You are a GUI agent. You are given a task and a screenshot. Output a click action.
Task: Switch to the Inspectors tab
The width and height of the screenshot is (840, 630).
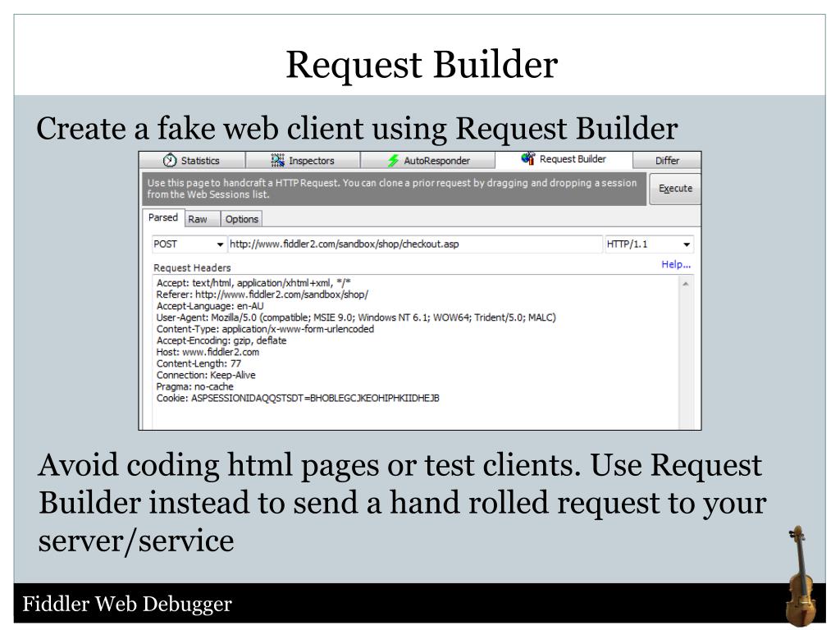pyautogui.click(x=303, y=160)
